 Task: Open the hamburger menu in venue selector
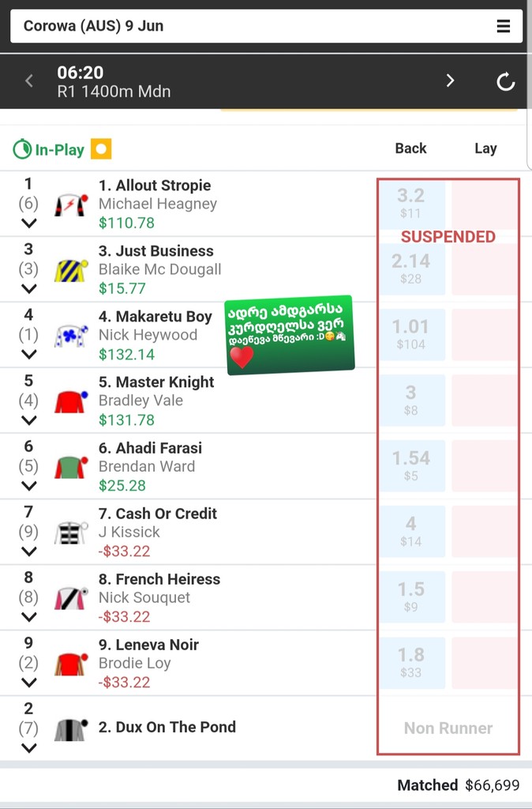click(x=503, y=26)
